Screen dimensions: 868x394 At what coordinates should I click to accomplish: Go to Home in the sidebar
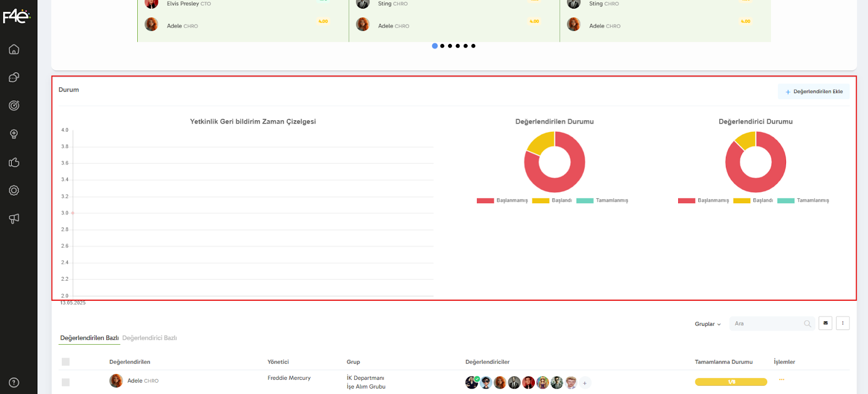pyautogui.click(x=14, y=49)
